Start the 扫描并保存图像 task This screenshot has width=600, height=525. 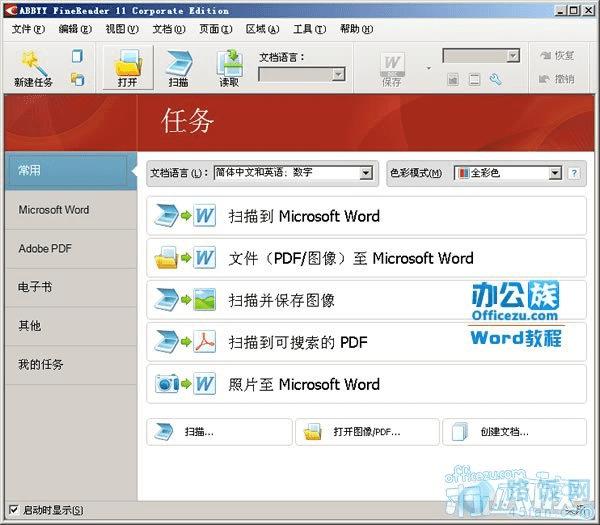[366, 300]
